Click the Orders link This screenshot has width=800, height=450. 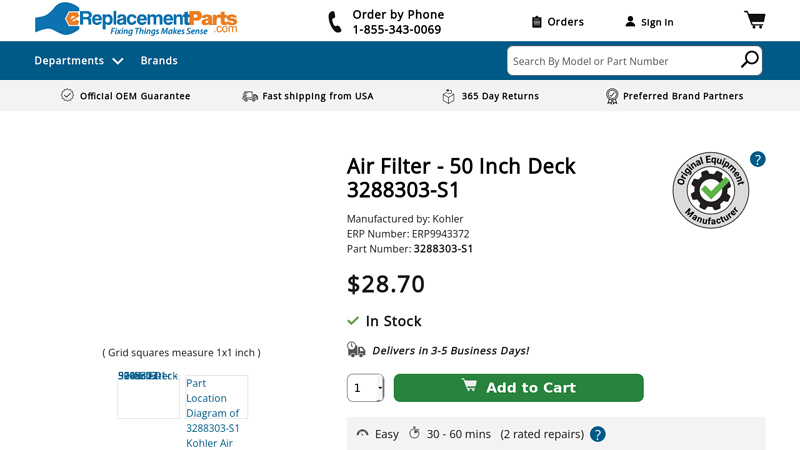(565, 22)
